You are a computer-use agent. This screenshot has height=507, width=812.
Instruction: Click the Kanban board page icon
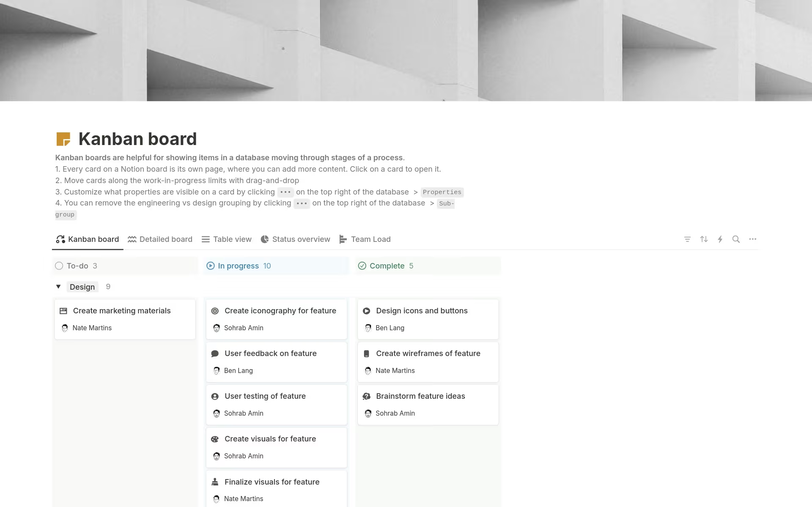tap(64, 139)
